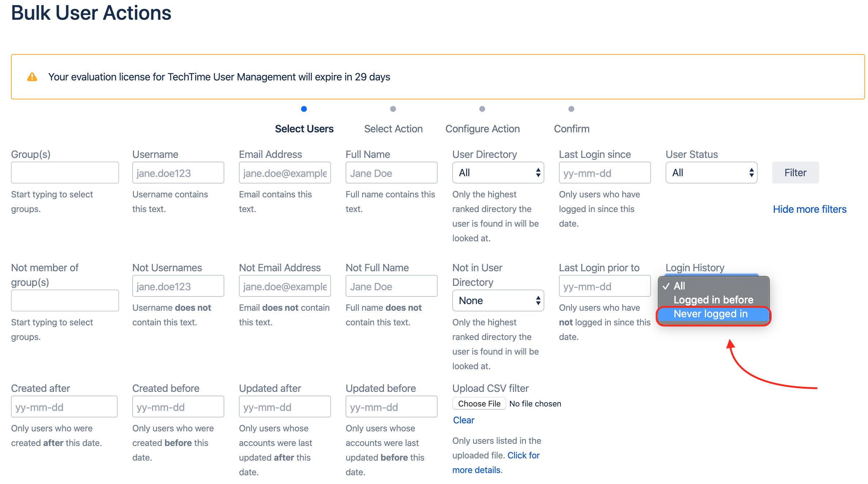The image size is (868, 484).
Task: Open the User Directory dropdown
Action: click(498, 172)
